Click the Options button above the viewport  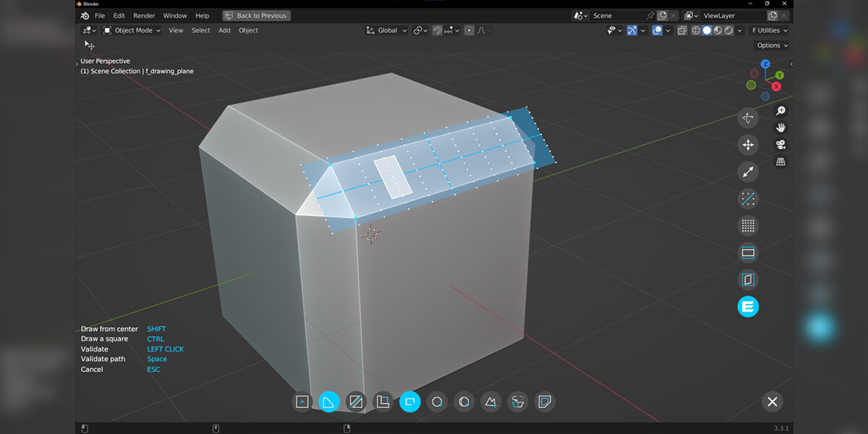pos(771,45)
